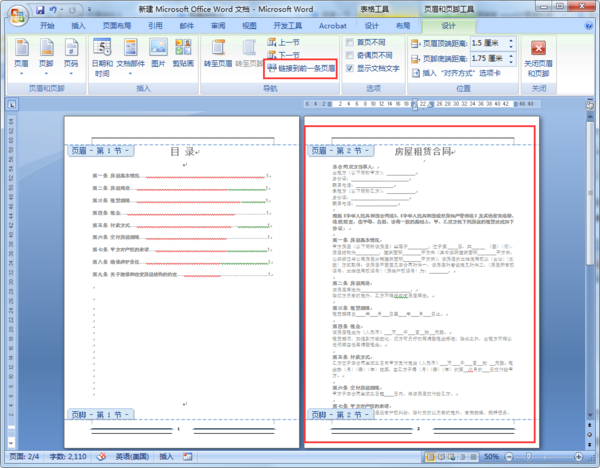The image size is (600, 468).
Task: Open 页脚 footer gallery dropdown
Action: point(46,57)
